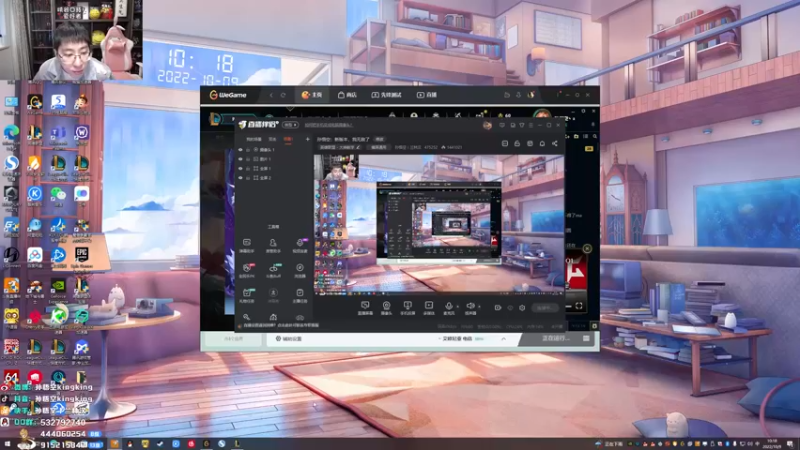Mute the microphone in stream app
Screen dimensions: 800x450
click(448, 306)
